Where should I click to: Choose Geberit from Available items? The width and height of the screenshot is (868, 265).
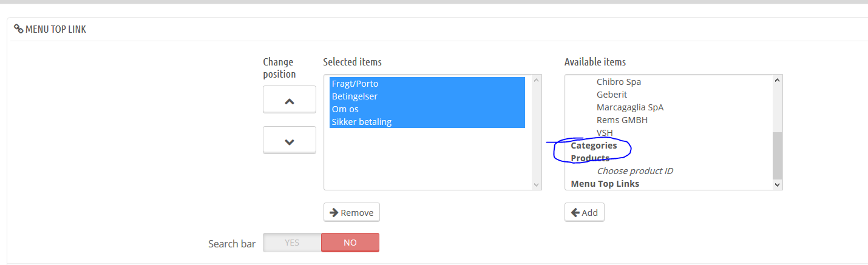pyautogui.click(x=611, y=95)
